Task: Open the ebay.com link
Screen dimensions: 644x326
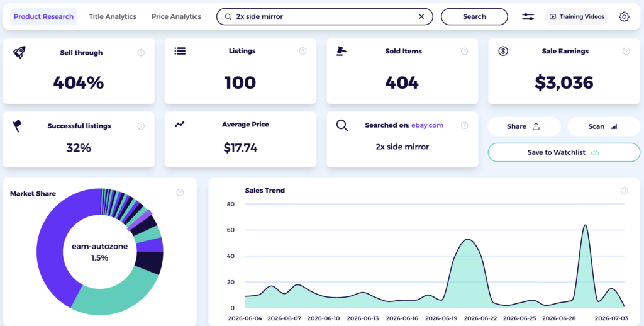Action: (x=427, y=125)
